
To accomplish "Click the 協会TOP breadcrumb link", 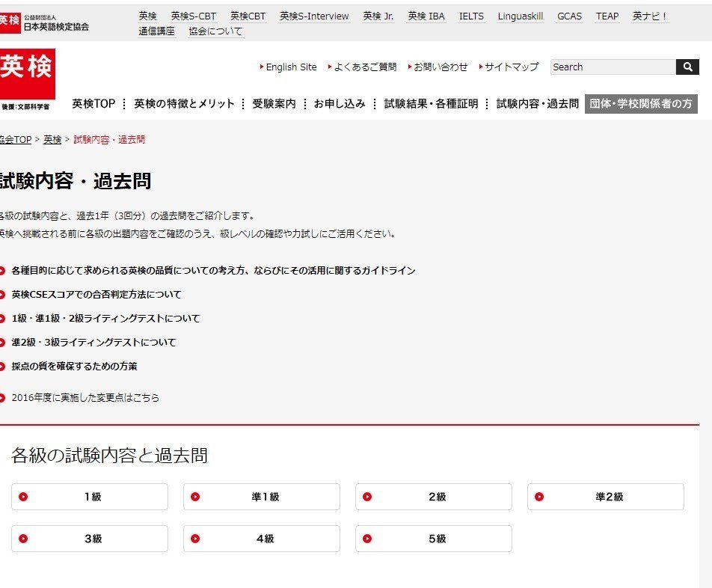I will pyautogui.click(x=15, y=139).
